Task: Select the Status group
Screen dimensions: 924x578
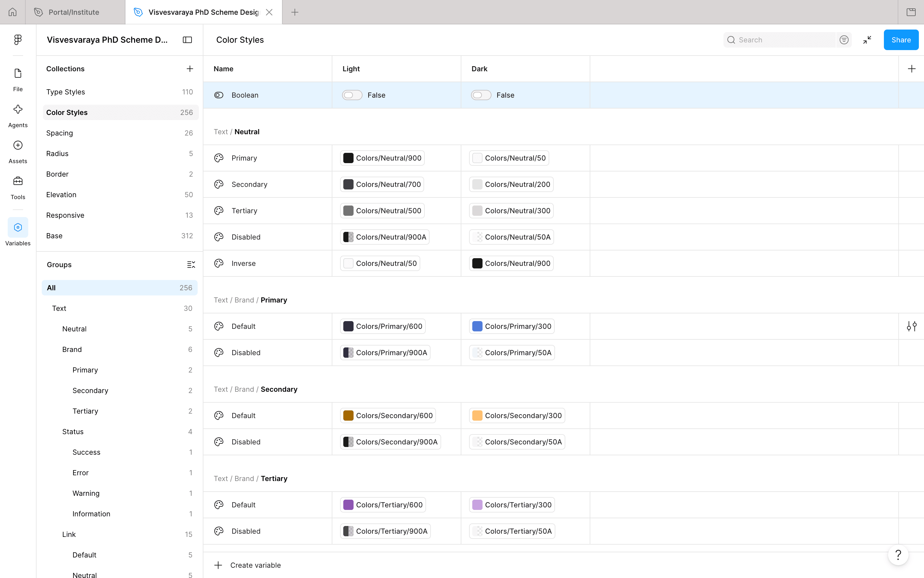Action: tap(119, 432)
